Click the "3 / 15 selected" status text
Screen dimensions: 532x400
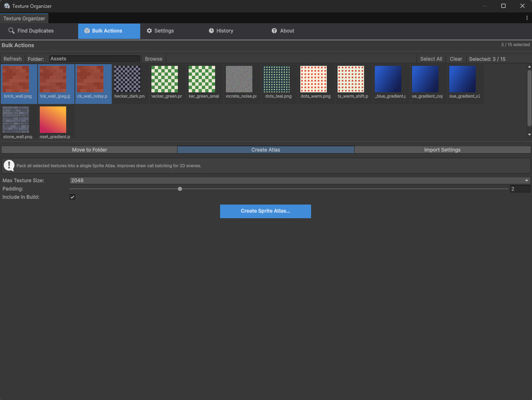click(x=515, y=45)
